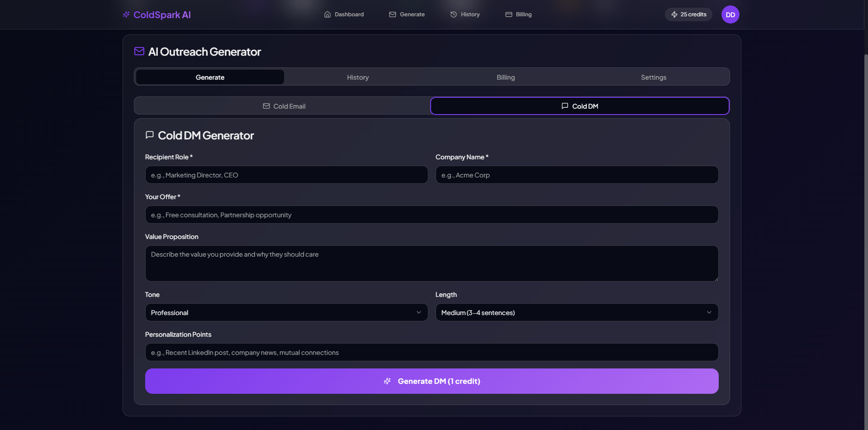
Task: Switch to the Cold Email generator tab
Action: (x=284, y=106)
